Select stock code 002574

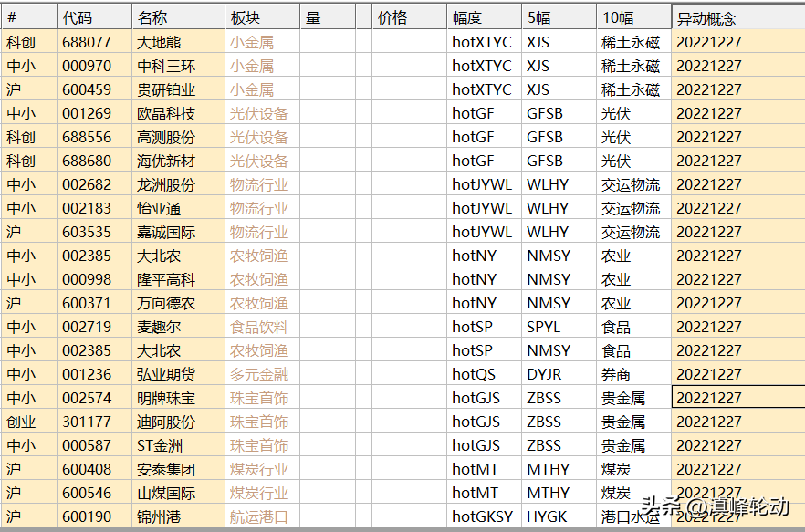pos(95,398)
